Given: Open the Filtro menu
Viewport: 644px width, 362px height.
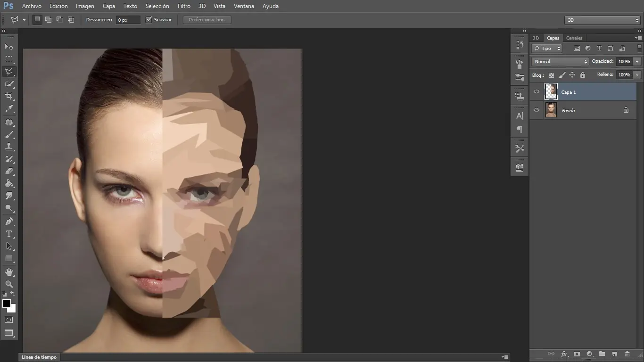Looking at the screenshot, I should 184,6.
